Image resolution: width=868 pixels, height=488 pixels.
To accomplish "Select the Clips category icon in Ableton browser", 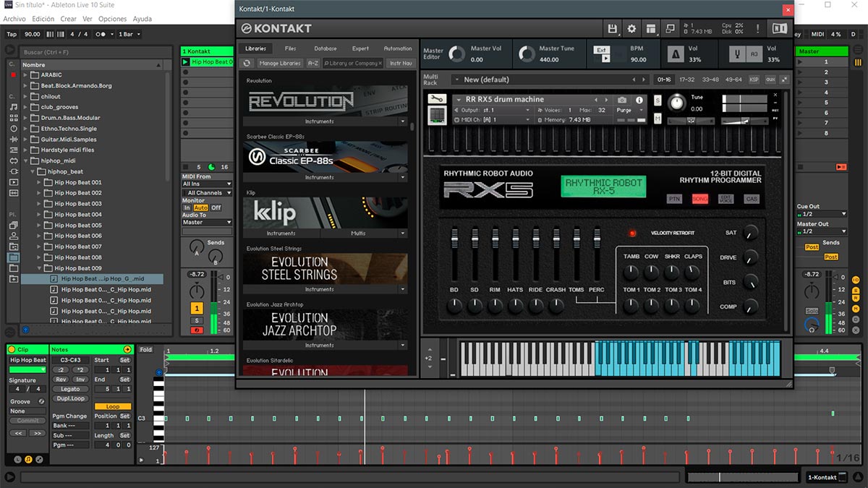I will click(x=14, y=182).
